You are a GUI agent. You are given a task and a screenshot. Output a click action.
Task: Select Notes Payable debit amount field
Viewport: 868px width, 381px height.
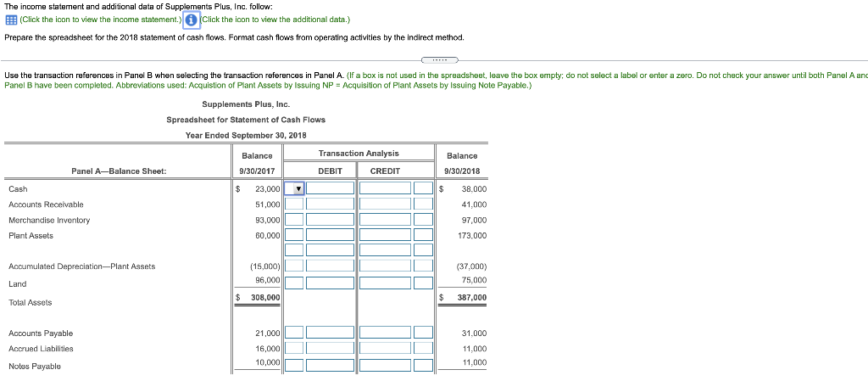coord(330,365)
